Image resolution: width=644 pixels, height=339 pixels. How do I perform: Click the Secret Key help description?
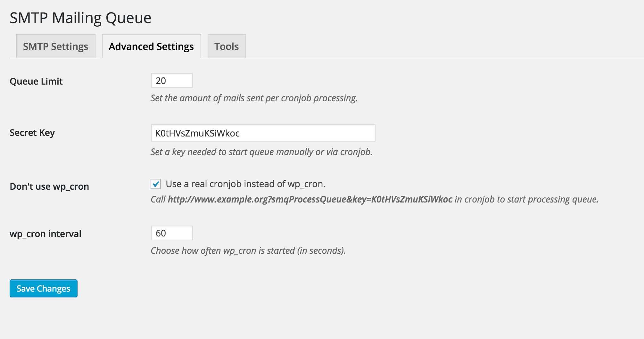[261, 152]
